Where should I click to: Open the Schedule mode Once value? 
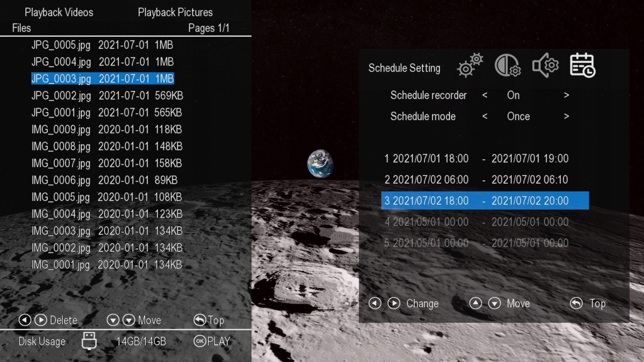tap(518, 116)
